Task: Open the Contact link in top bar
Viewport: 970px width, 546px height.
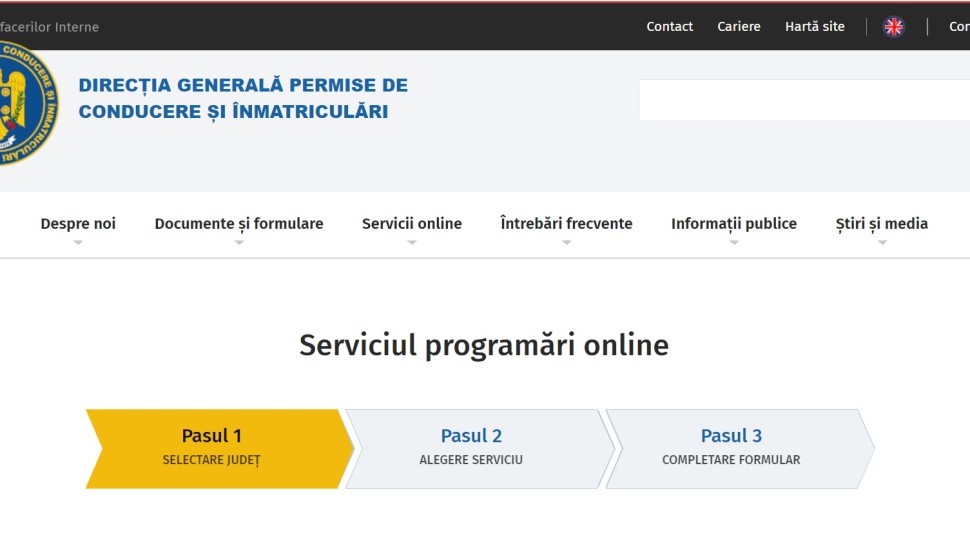Action: coord(669,27)
